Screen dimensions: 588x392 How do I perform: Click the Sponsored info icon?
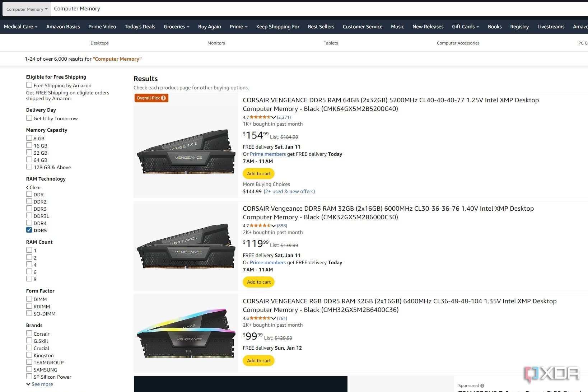[x=482, y=386]
